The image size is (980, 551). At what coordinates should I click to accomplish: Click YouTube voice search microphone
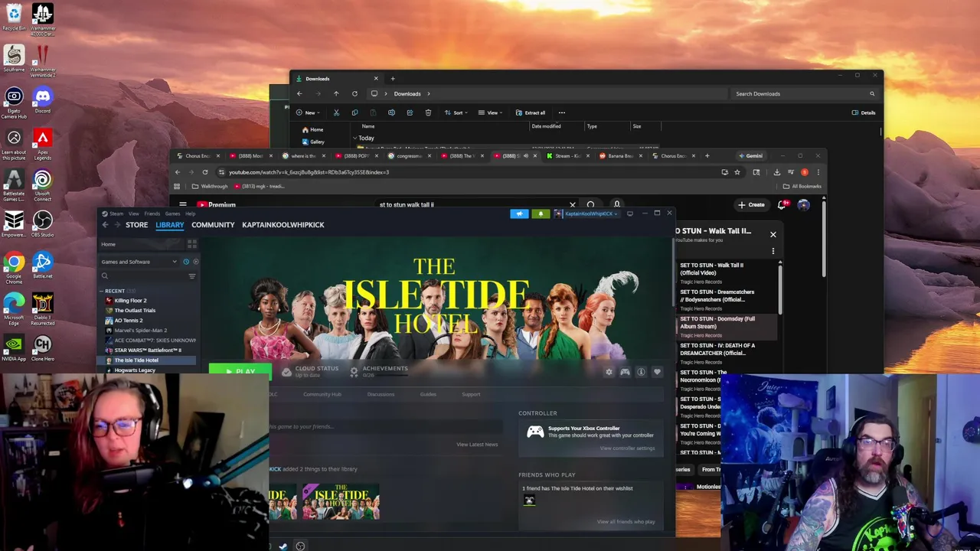click(x=616, y=205)
